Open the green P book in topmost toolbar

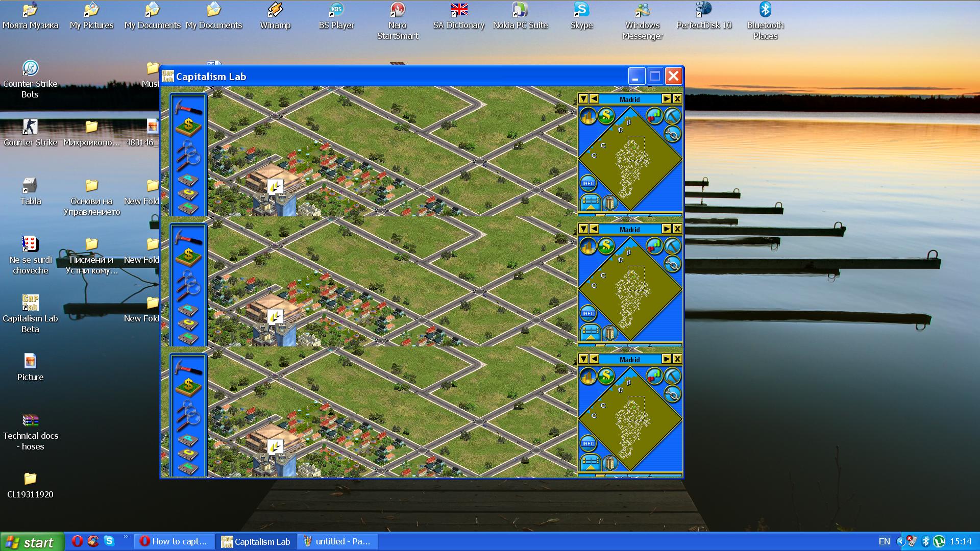[188, 179]
